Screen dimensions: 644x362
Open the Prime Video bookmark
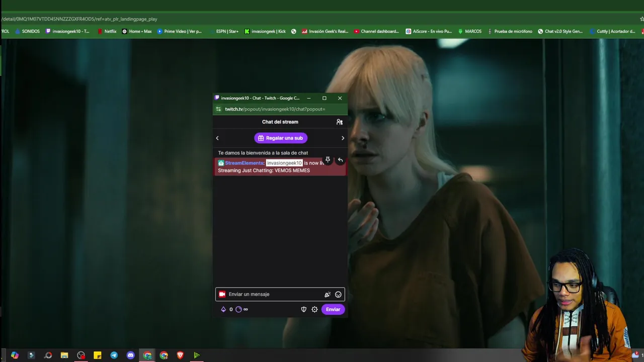tap(180, 31)
